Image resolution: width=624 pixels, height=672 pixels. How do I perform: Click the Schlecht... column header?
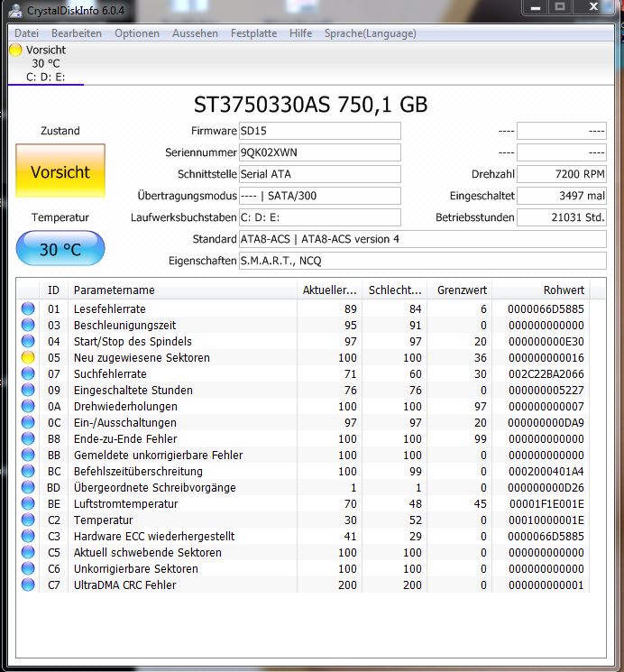[395, 290]
